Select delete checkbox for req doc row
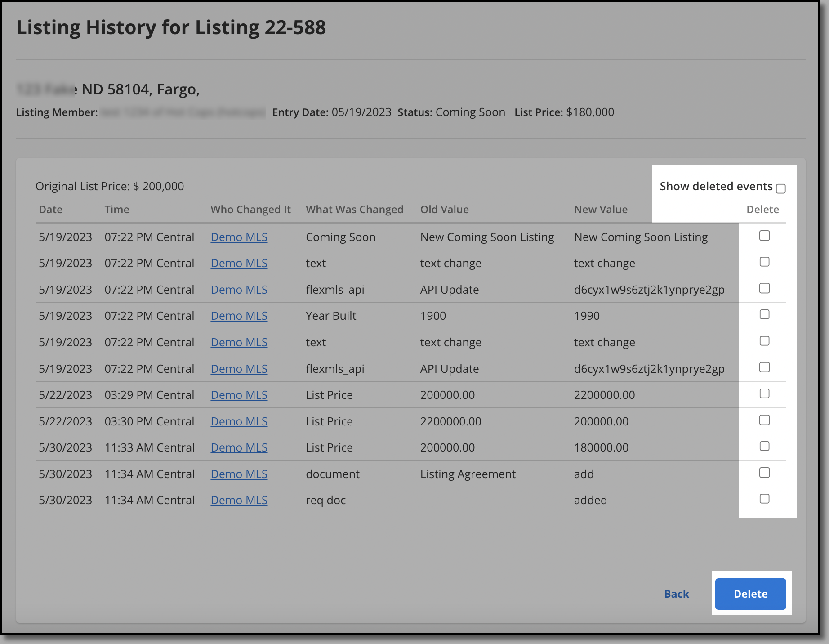The height and width of the screenshot is (644, 829). click(x=764, y=499)
